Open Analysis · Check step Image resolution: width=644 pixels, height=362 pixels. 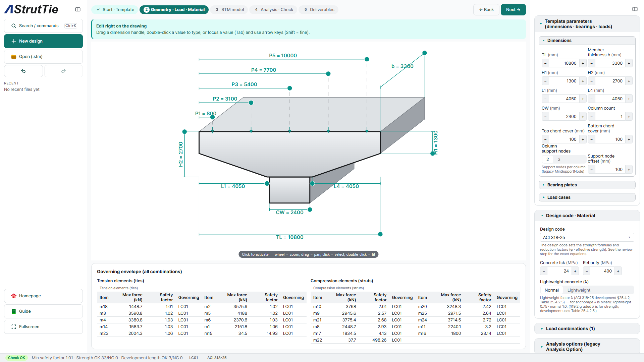click(274, 10)
